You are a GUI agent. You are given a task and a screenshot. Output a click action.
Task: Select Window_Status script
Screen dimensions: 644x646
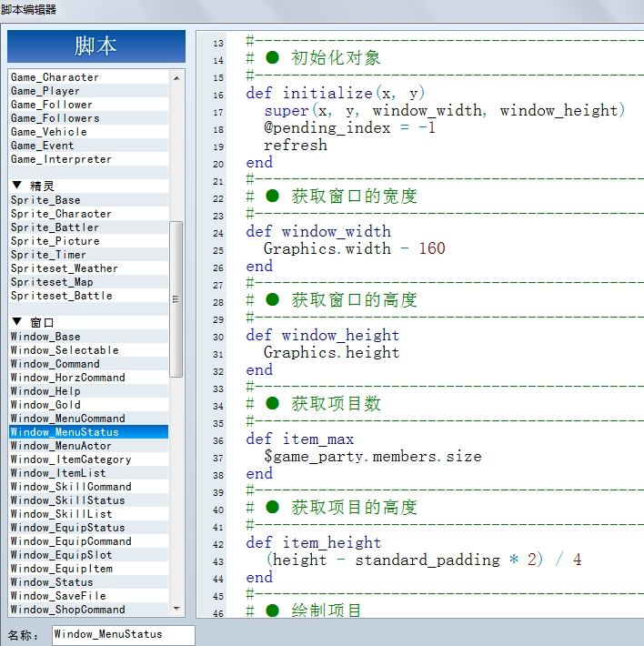point(88,581)
